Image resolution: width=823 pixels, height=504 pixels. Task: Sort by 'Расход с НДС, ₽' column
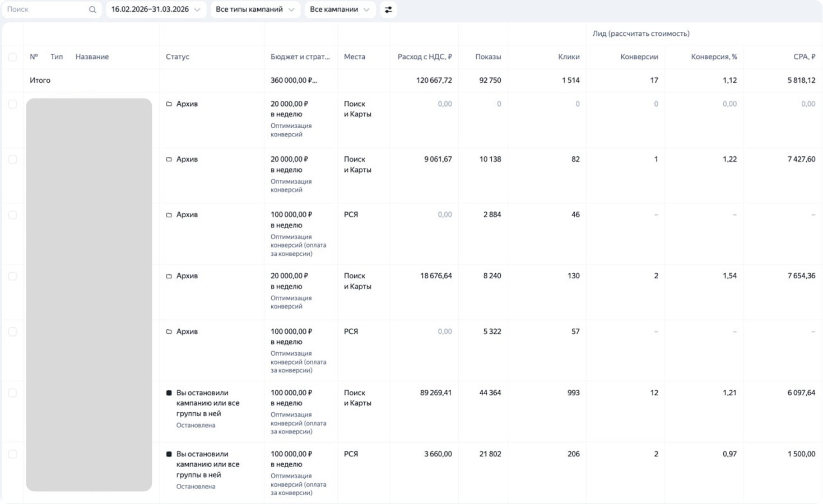[425, 57]
